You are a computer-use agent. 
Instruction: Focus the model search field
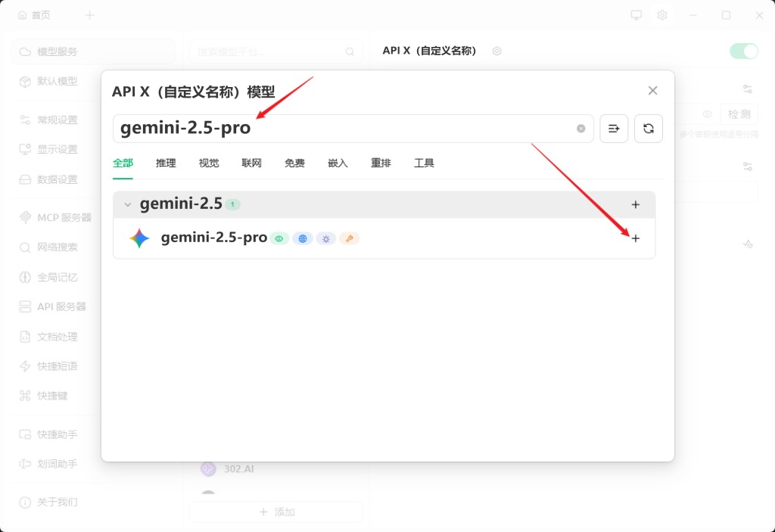coord(353,129)
